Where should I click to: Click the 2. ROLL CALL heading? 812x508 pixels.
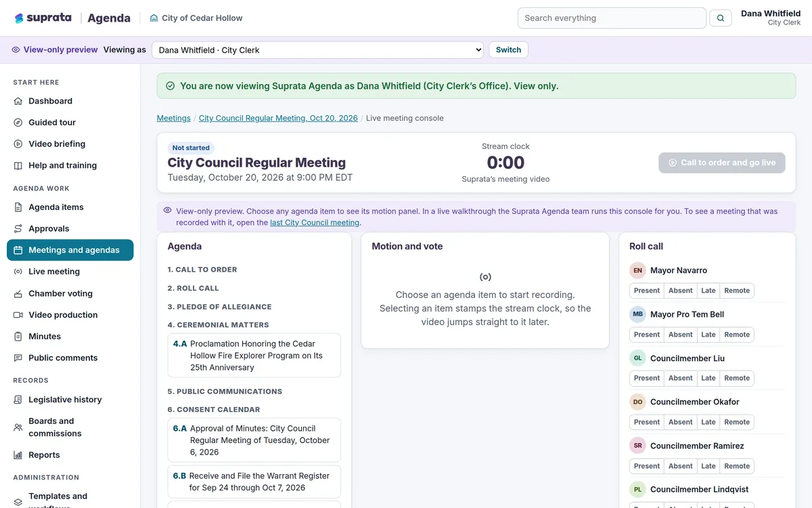[x=194, y=288]
